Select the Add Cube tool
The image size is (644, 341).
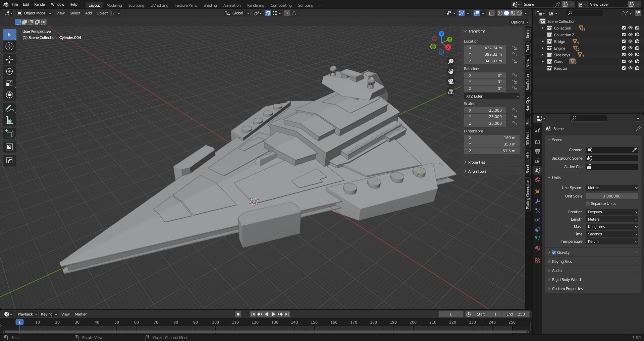click(x=9, y=133)
